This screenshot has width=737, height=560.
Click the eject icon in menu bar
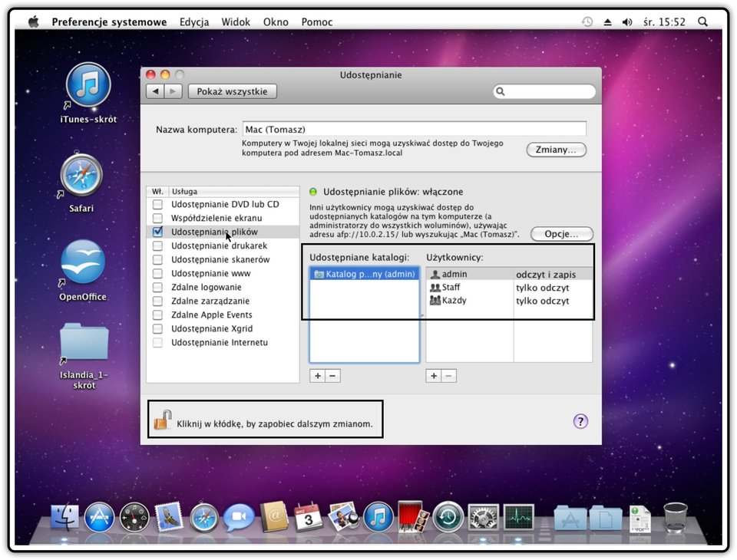pyautogui.click(x=608, y=21)
